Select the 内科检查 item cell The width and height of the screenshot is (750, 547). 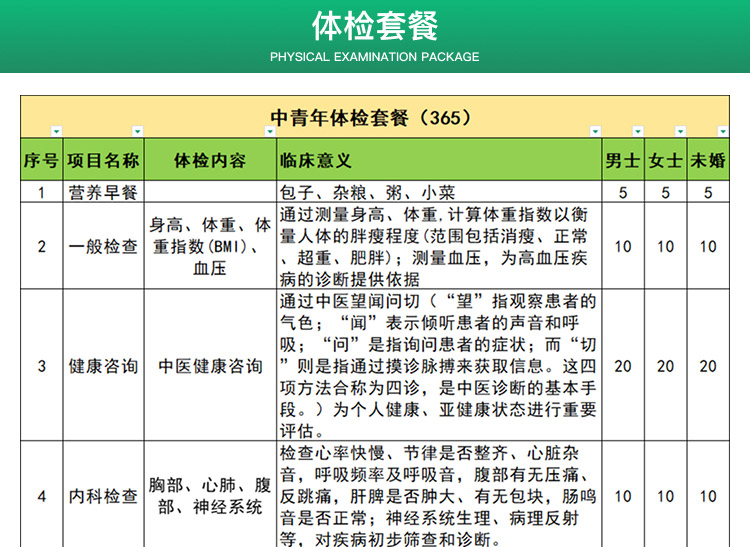(103, 496)
